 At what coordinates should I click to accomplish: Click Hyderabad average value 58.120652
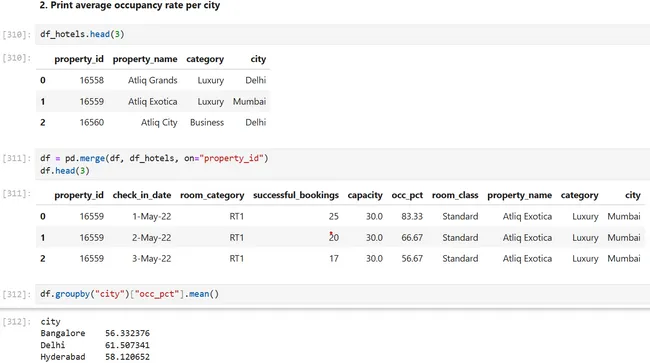click(127, 357)
